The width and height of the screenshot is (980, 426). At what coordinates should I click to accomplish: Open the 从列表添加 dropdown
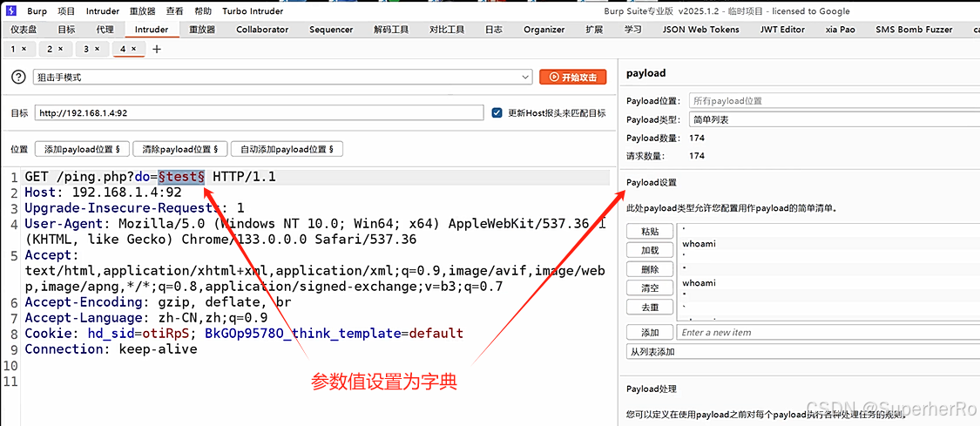[x=803, y=352]
